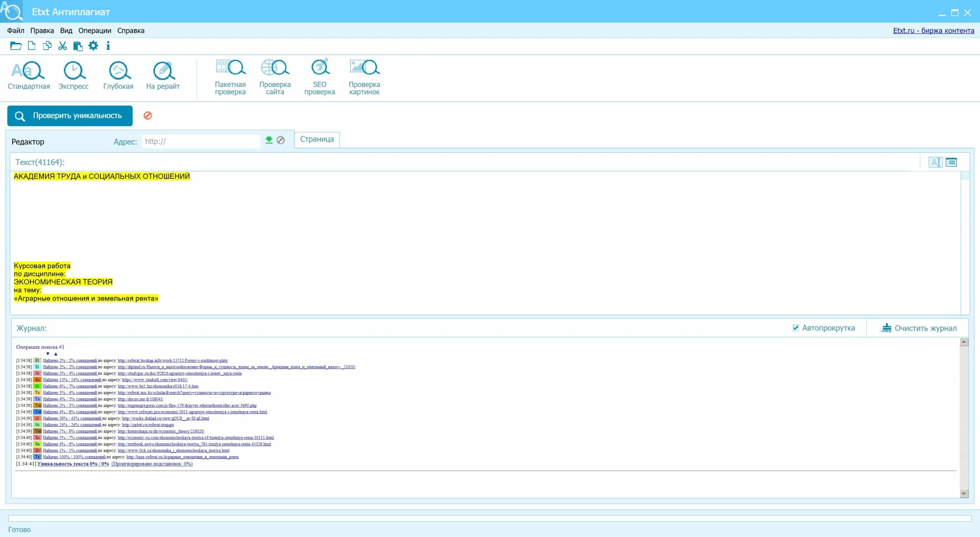This screenshot has height=537, width=980.
Task: Open the Вид menu
Action: pyautogui.click(x=66, y=31)
